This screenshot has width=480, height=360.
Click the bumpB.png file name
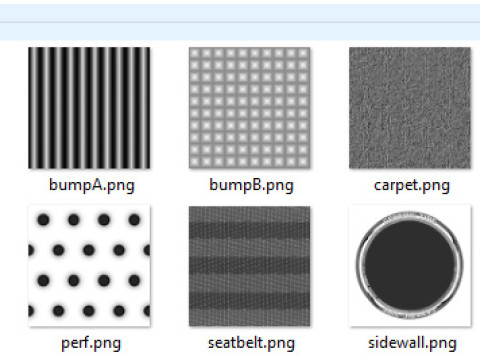251,185
